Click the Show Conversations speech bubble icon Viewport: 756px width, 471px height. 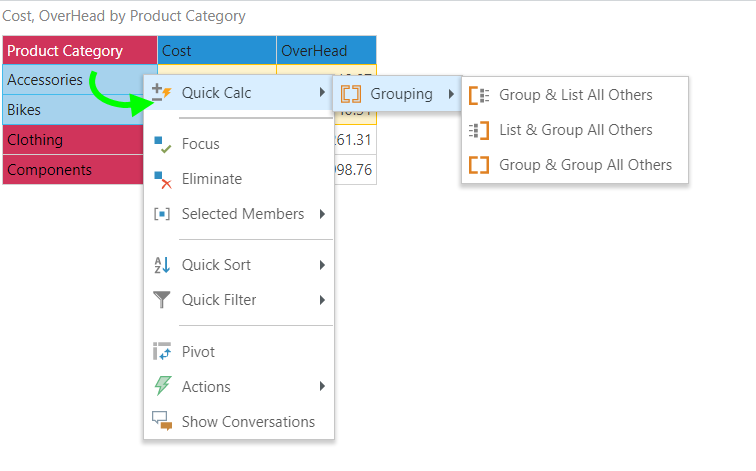coord(162,422)
